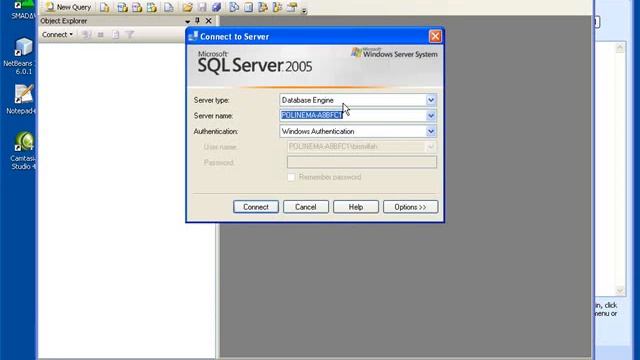
Task: Click the Server type field showing Database Engine
Action: pos(358,100)
